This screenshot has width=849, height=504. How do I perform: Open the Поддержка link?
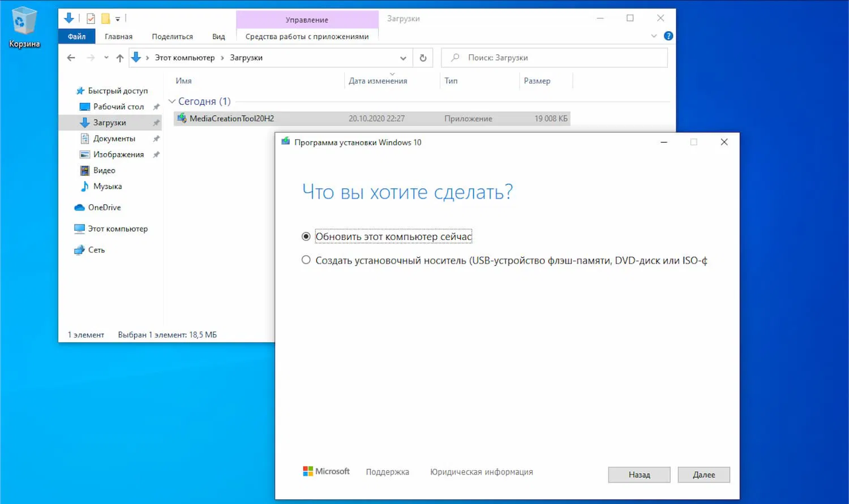click(x=387, y=471)
